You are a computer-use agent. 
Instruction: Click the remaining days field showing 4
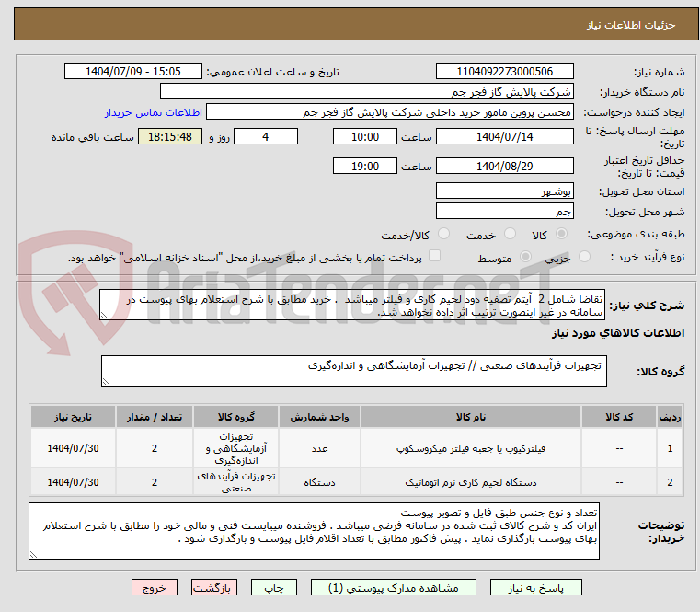[266, 137]
